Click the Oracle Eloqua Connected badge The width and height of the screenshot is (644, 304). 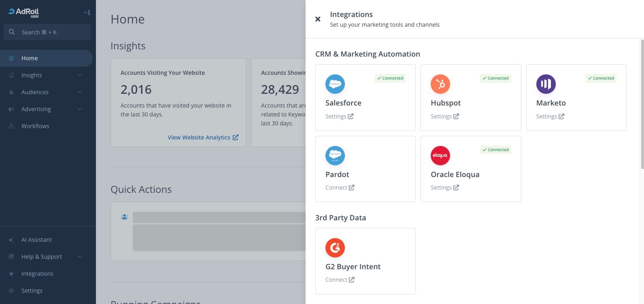[495, 150]
